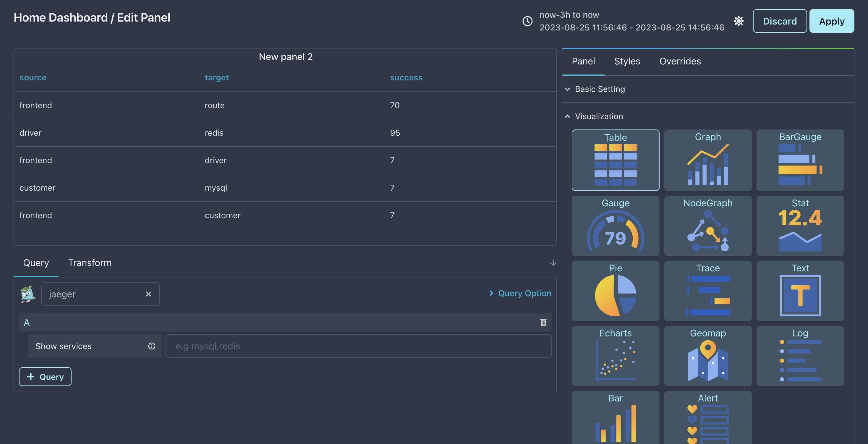868x444 pixels.
Task: Pick the Bar chart visualization
Action: tap(615, 418)
